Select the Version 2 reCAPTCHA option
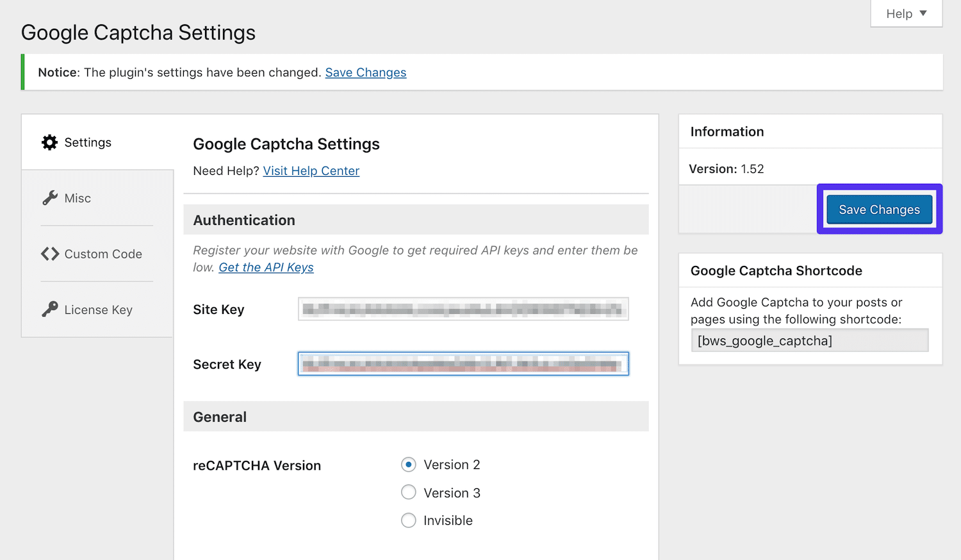 click(408, 464)
